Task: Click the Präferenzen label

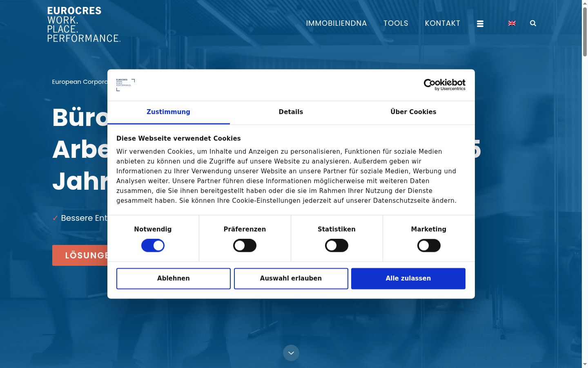Action: point(245,229)
